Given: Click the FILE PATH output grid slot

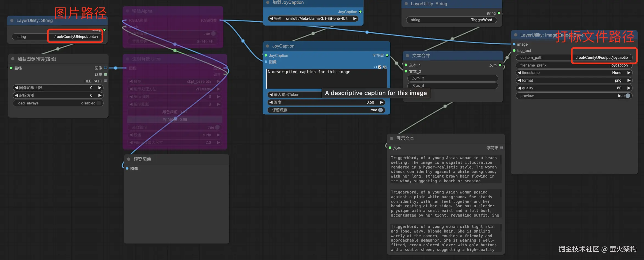Looking at the screenshot, I should [105, 81].
